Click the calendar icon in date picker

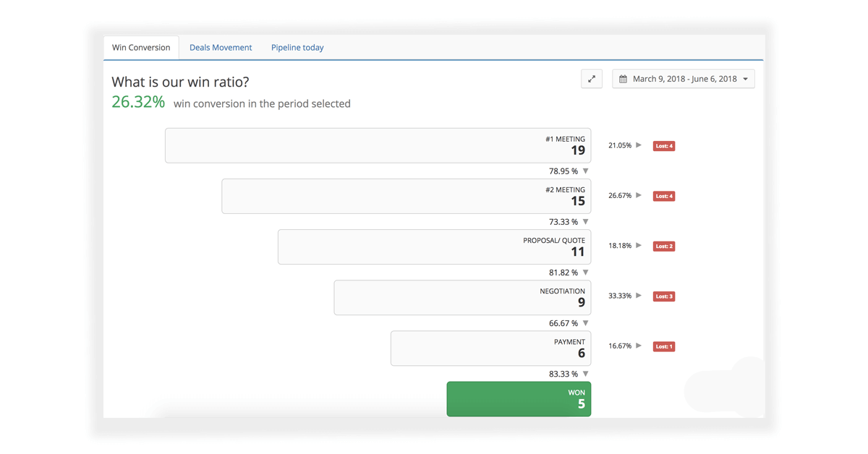pos(623,79)
